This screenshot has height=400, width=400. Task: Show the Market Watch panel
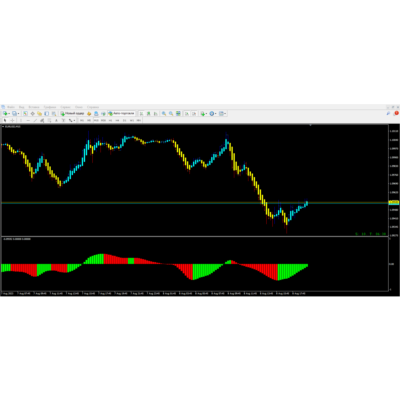tap(26, 114)
